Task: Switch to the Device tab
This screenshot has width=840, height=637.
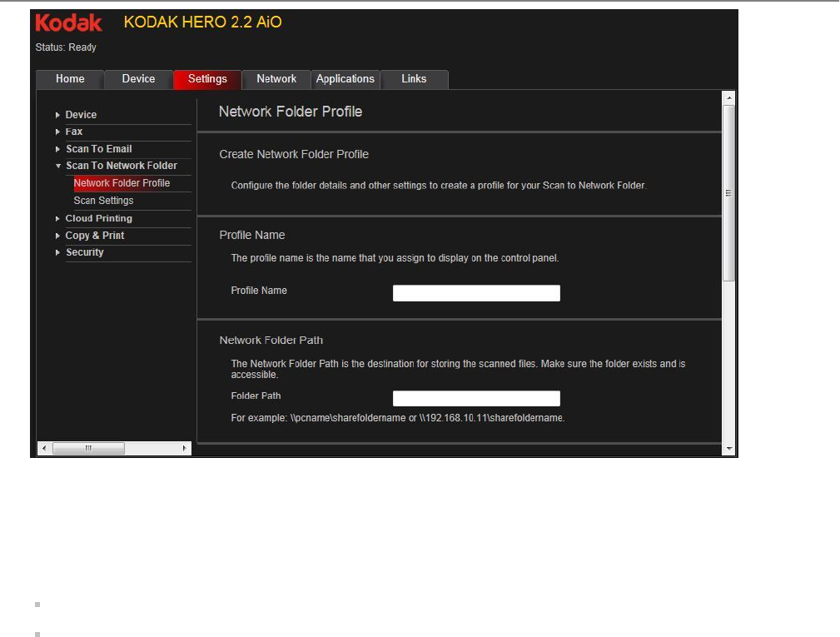Action: coord(138,79)
